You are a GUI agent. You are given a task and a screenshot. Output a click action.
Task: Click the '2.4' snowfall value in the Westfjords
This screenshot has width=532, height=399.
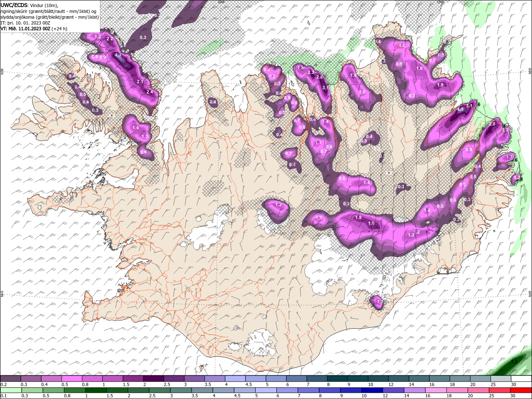tap(150, 92)
